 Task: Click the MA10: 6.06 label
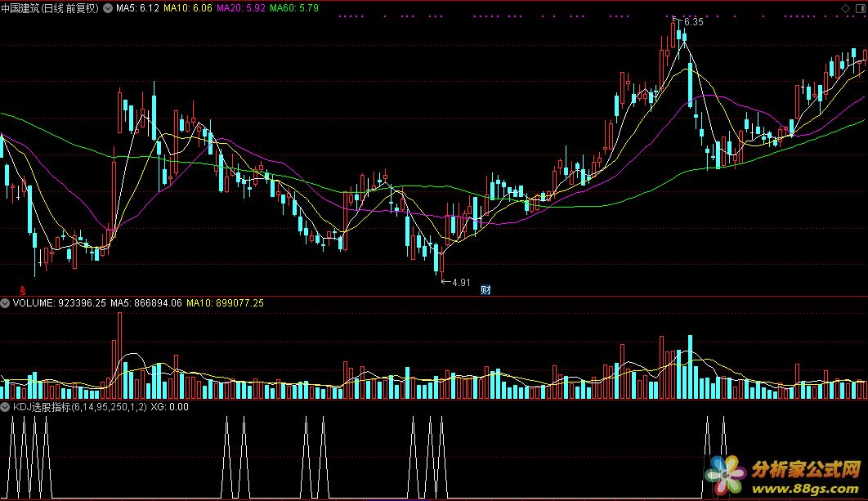188,8
